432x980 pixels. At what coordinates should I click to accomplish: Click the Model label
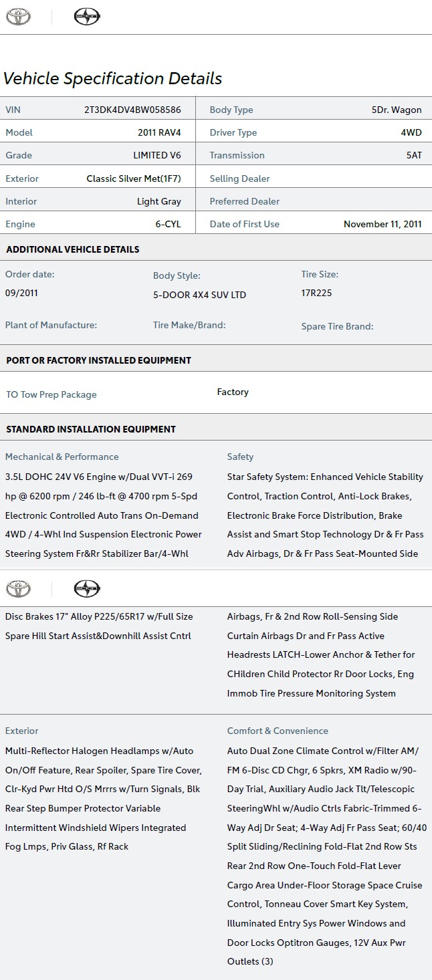click(x=19, y=132)
